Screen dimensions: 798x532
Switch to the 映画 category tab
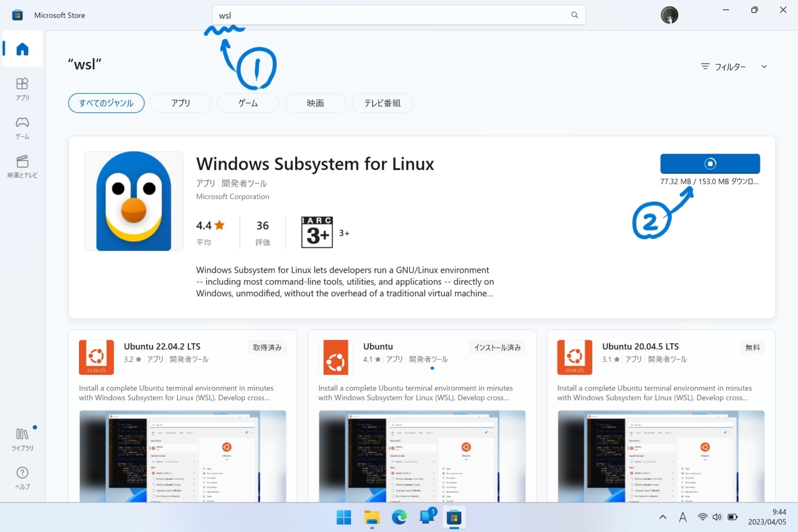[315, 103]
